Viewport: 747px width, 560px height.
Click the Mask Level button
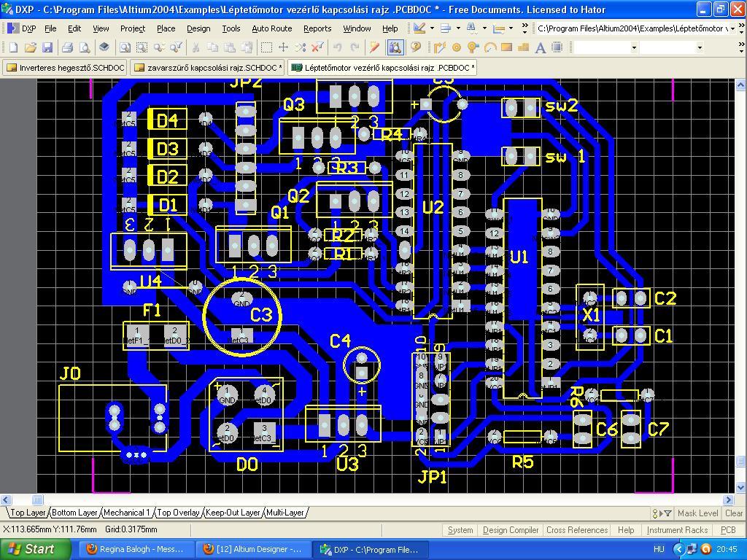tap(697, 513)
